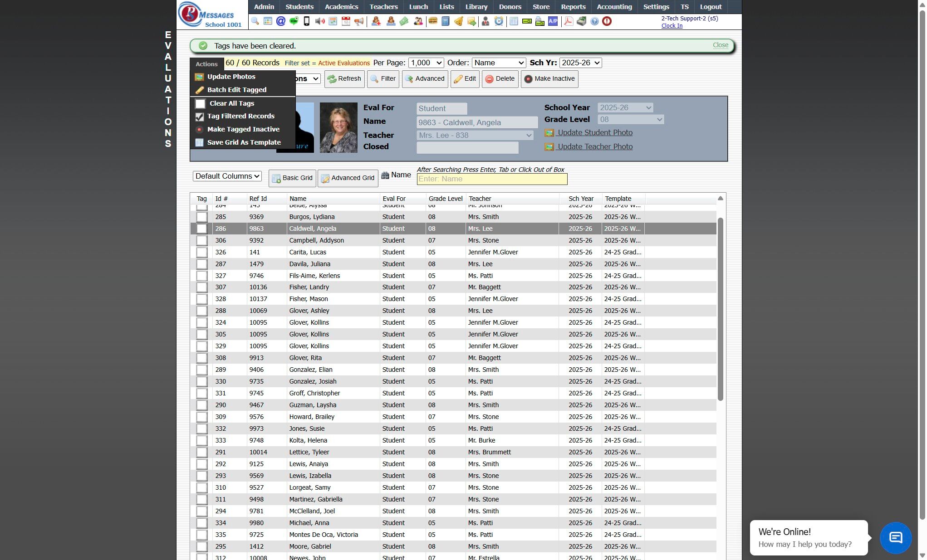
Task: Click the red exclamation alert icon
Action: point(607,21)
